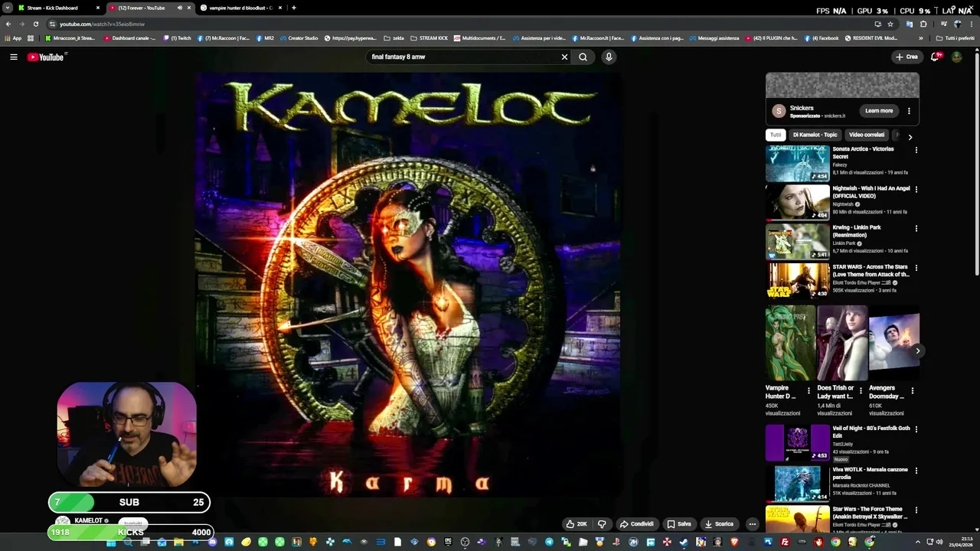Open the Tutti i preferiti folder
This screenshot has width=980, height=551.
955,38
